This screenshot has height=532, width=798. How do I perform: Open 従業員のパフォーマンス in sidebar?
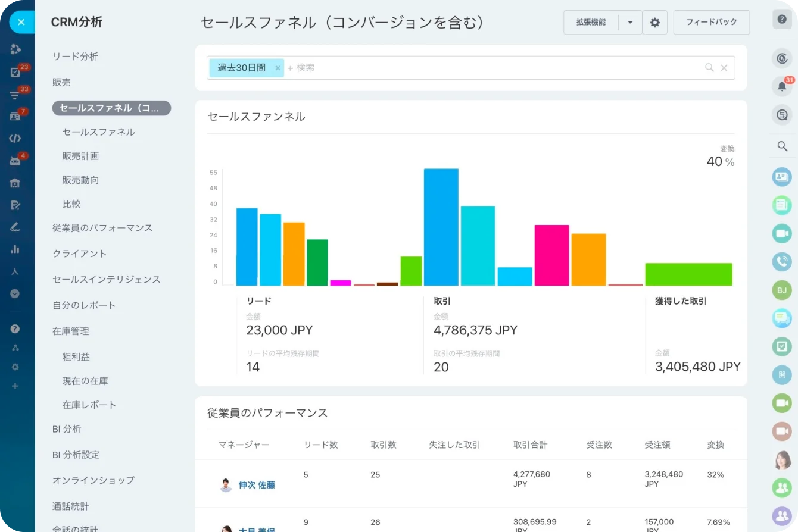tap(102, 228)
